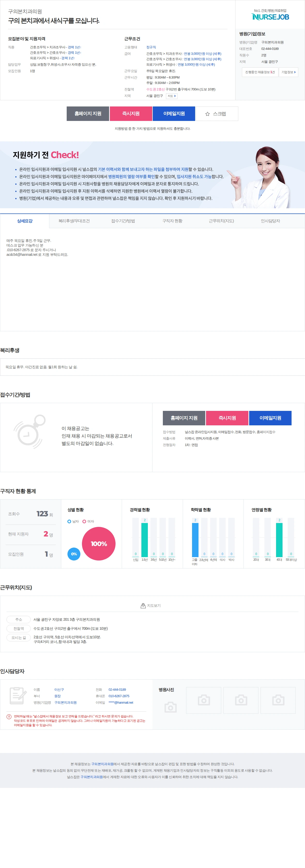This screenshot has width=305, height=868.
Task: Click the pink 100% female gender circle
Action: coord(99,543)
